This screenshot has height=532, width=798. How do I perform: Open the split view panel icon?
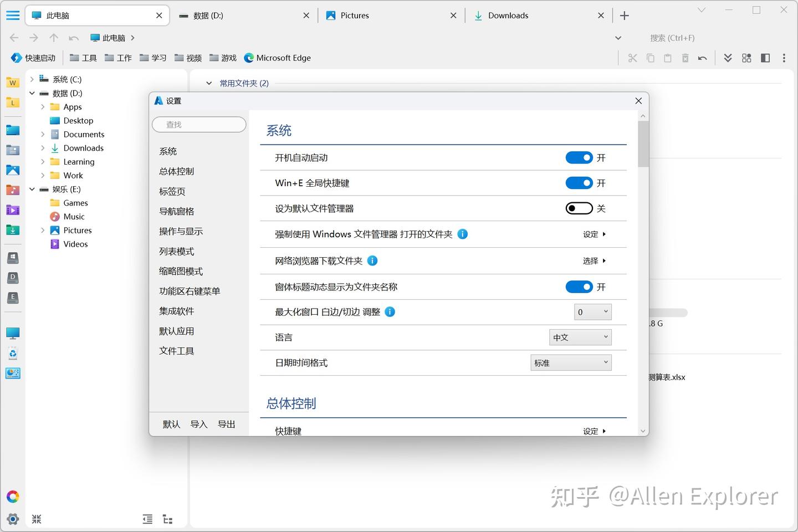(x=765, y=58)
